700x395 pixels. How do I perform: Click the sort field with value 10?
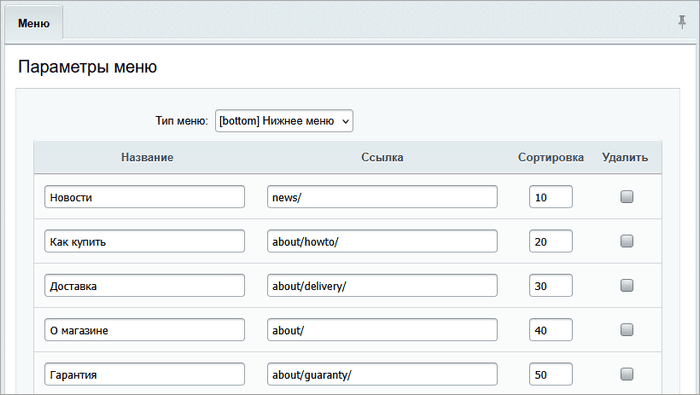point(551,197)
